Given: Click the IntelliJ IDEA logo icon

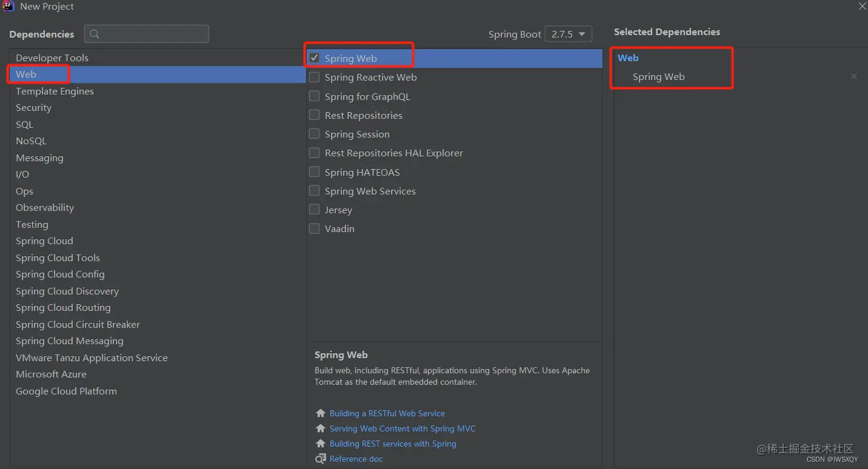Looking at the screenshot, I should pyautogui.click(x=8, y=6).
